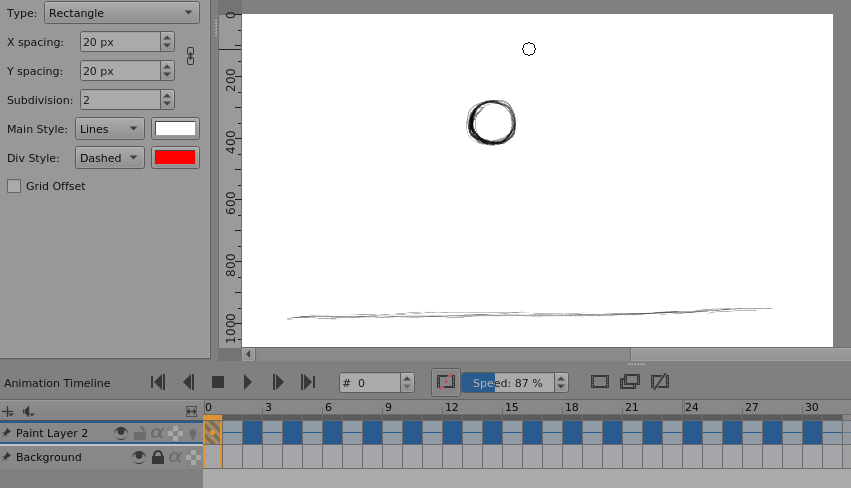Jump to the last frame
Screen dimensions: 851x488
pyautogui.click(x=308, y=382)
